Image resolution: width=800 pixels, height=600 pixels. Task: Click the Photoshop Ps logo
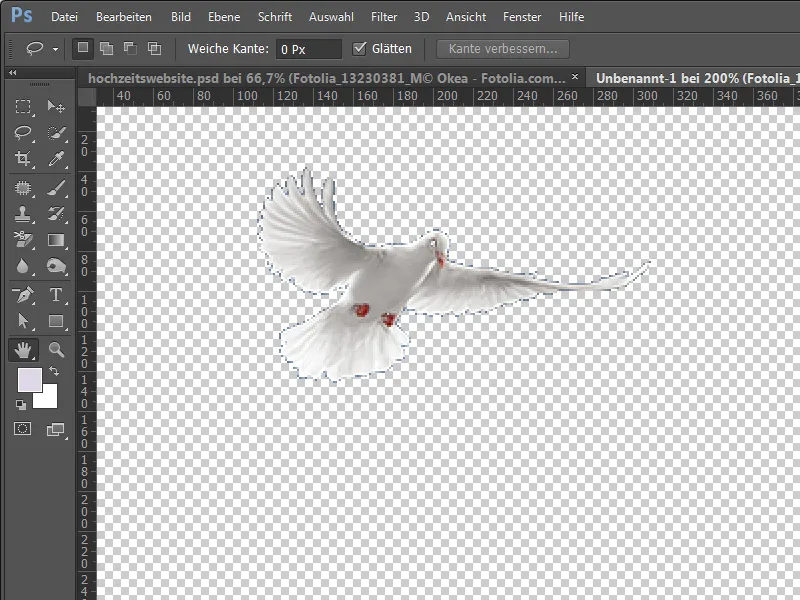pyautogui.click(x=21, y=15)
